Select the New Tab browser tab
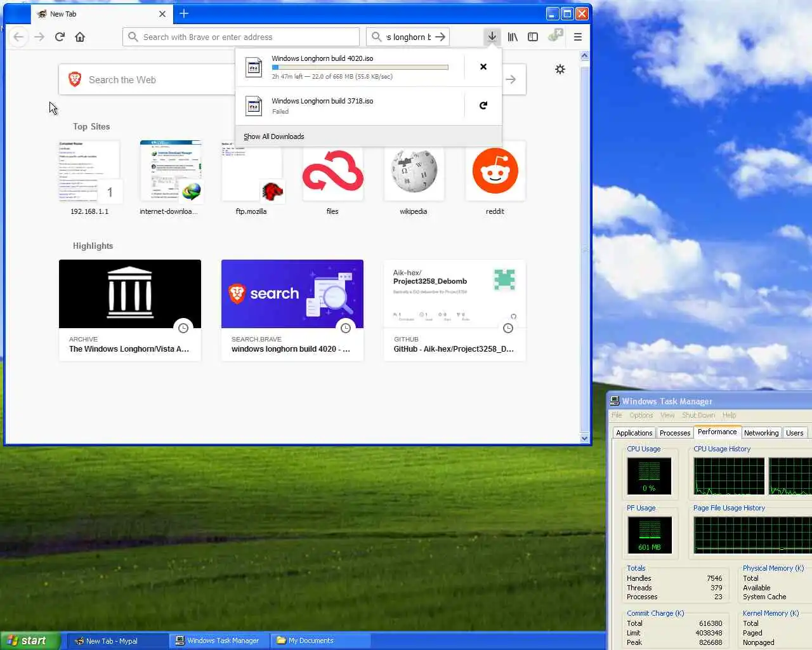The width and height of the screenshot is (812, 650). [x=101, y=14]
